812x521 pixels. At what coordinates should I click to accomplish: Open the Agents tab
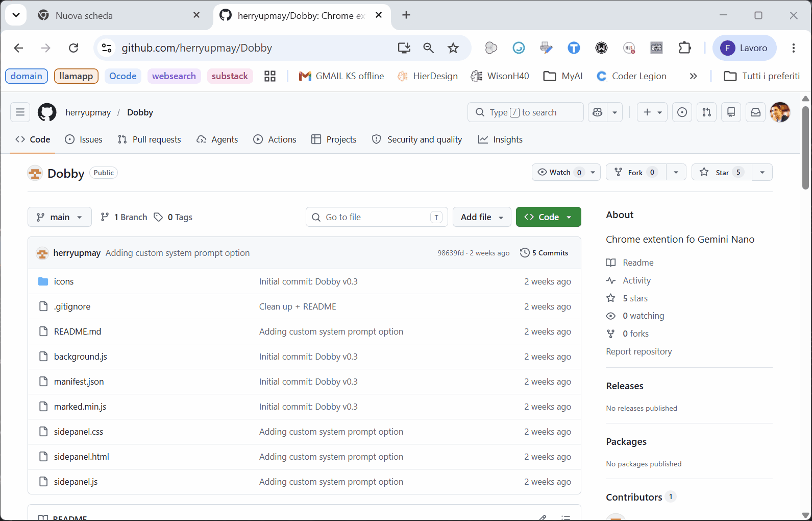[x=217, y=139]
